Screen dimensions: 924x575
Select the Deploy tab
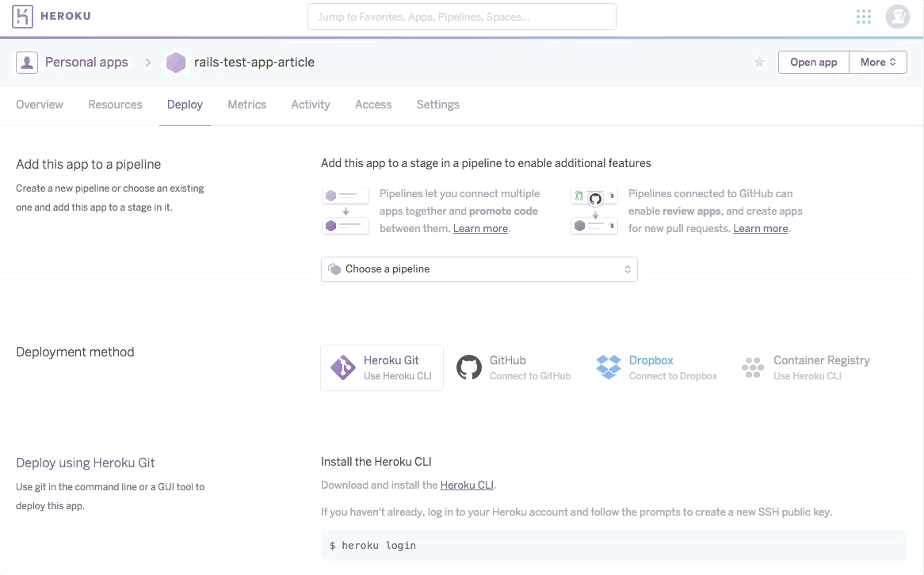pyautogui.click(x=185, y=105)
